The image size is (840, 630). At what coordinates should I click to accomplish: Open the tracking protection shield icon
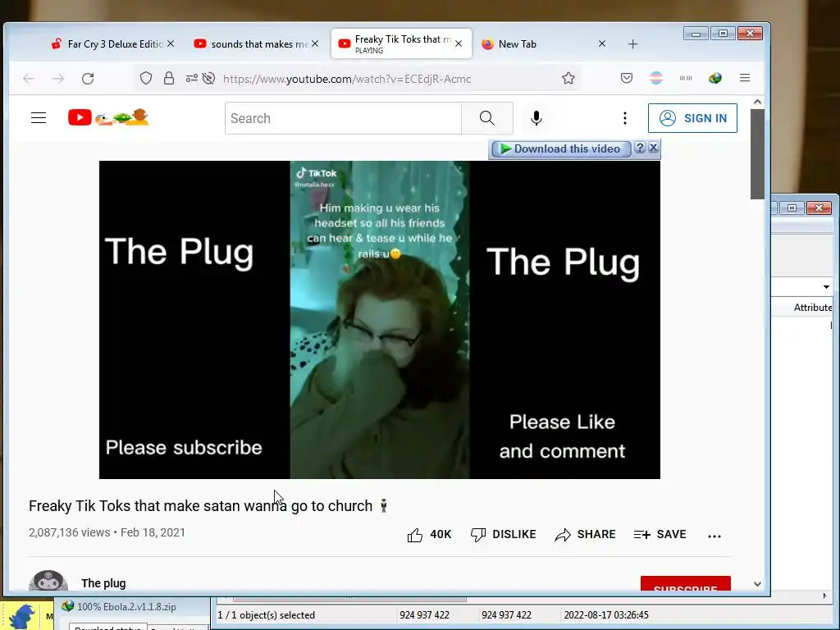coord(146,79)
